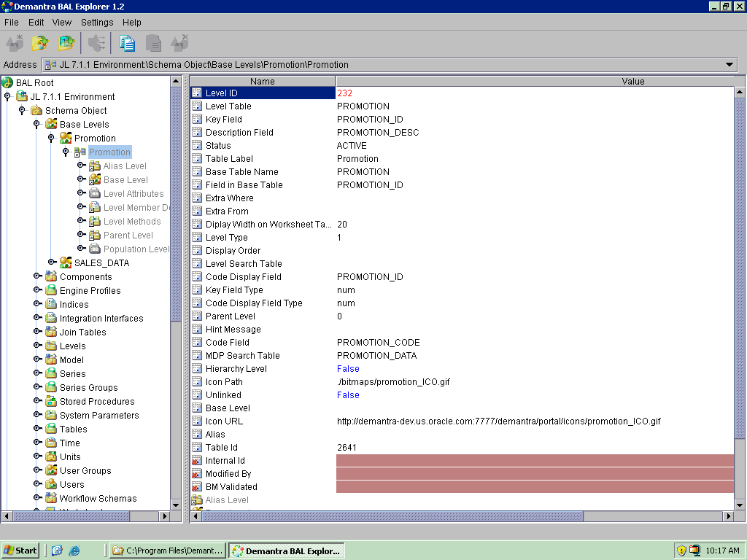
Task: Collapse the Base Levels tree node
Action: click(x=37, y=124)
